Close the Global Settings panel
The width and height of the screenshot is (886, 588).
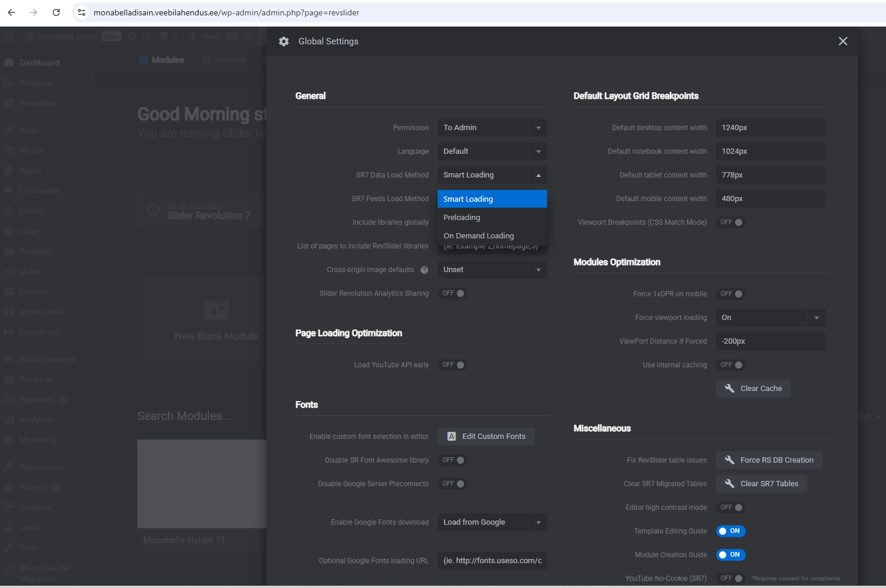point(843,41)
